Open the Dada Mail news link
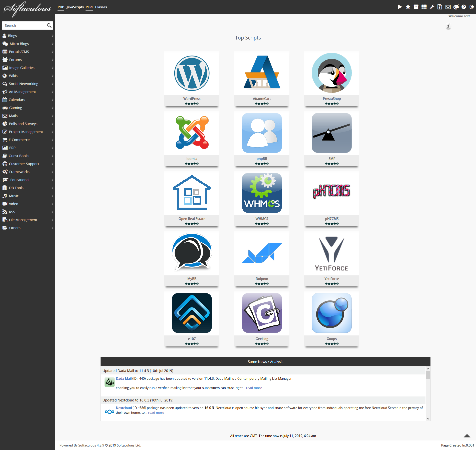The image size is (476, 450). (124, 378)
